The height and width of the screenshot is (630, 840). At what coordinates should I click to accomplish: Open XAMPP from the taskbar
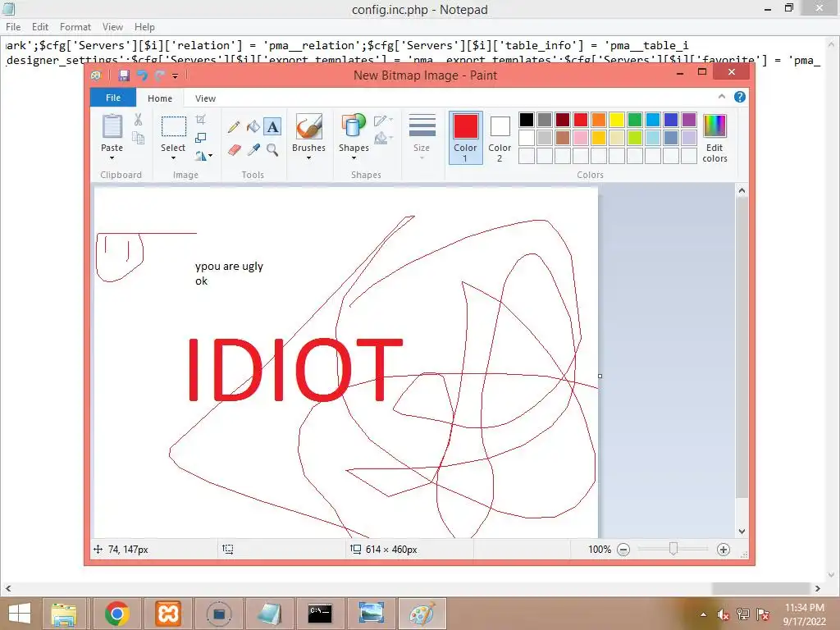pyautogui.click(x=167, y=614)
